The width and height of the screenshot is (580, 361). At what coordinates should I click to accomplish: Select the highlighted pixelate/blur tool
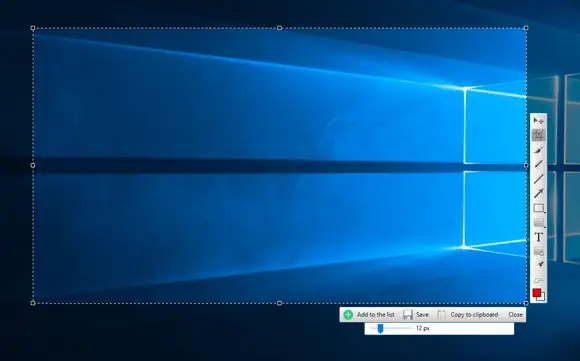click(x=538, y=135)
